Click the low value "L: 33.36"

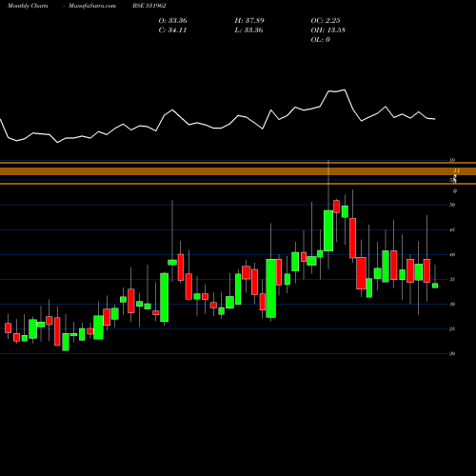(x=248, y=30)
